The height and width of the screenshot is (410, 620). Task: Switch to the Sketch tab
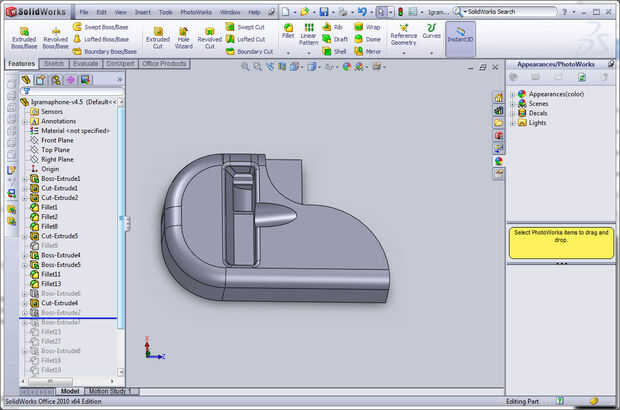pos(54,63)
